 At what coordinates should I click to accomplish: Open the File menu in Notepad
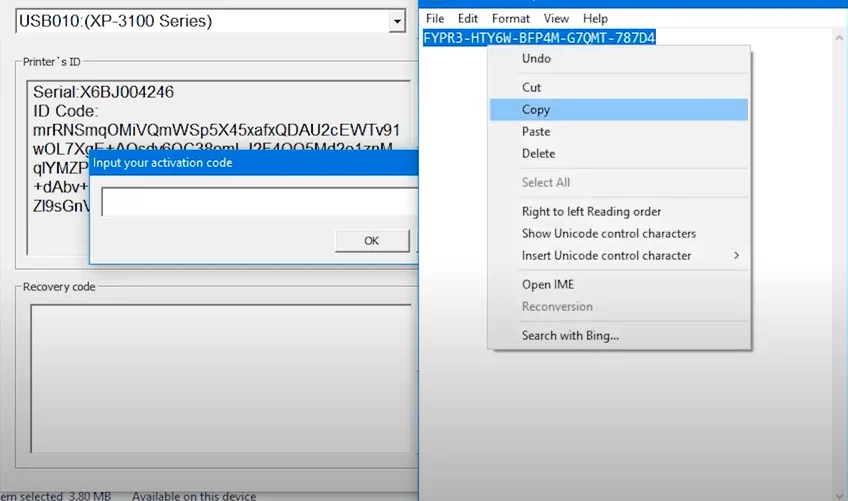[x=435, y=19]
